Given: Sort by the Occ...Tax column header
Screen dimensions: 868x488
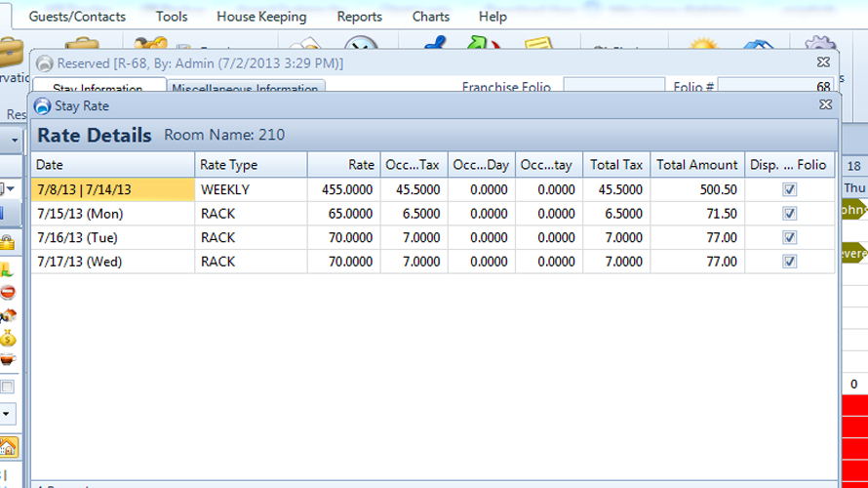Looking at the screenshot, I should (x=414, y=165).
